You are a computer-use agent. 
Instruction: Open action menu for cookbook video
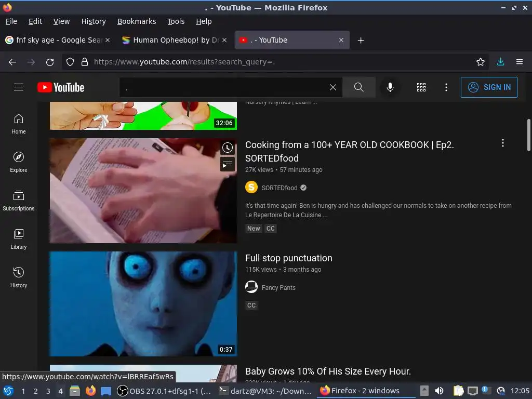coord(503,143)
